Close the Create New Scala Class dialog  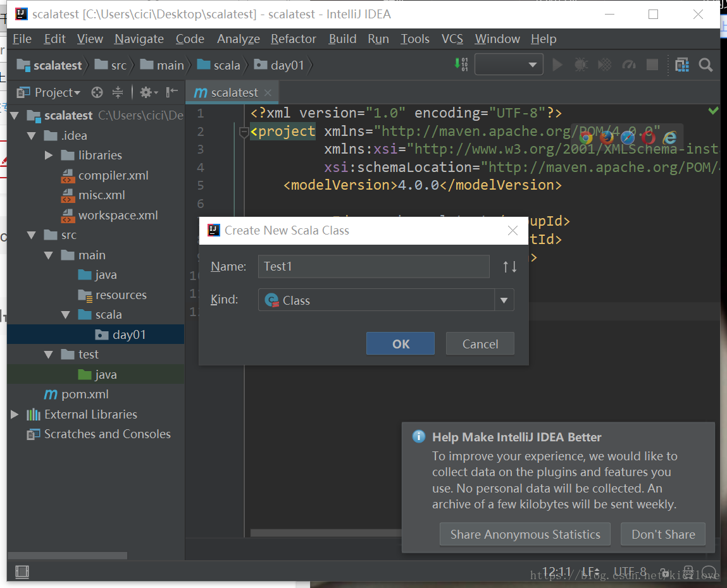(513, 231)
